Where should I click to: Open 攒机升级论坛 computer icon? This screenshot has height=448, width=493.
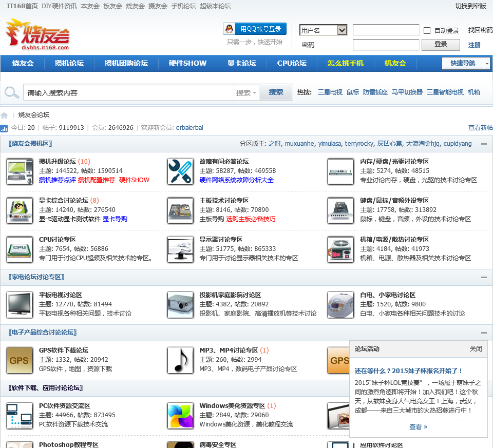tap(20, 171)
